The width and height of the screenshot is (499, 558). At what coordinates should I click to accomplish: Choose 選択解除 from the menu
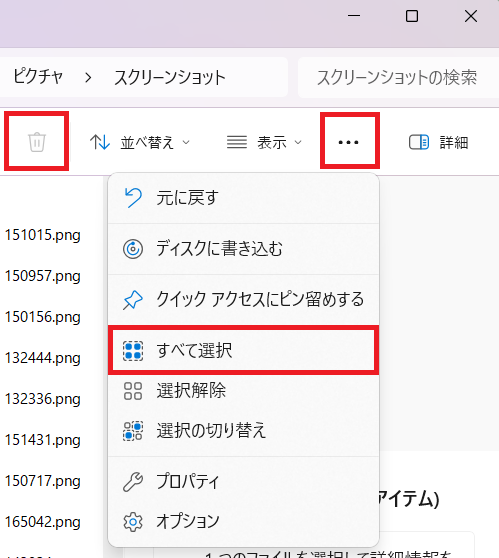(243, 391)
